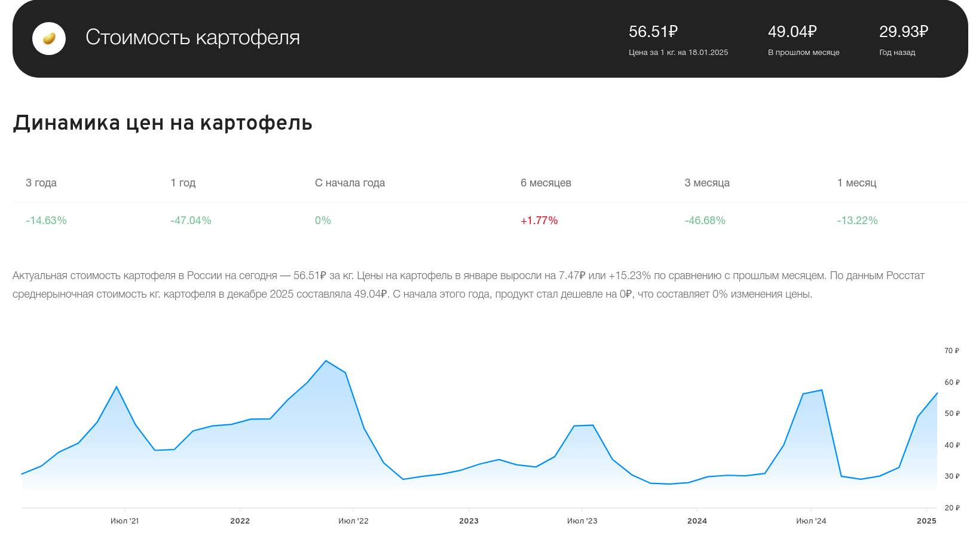Select the '1 месяц' period column header
The height and width of the screenshot is (560, 979).
click(856, 183)
